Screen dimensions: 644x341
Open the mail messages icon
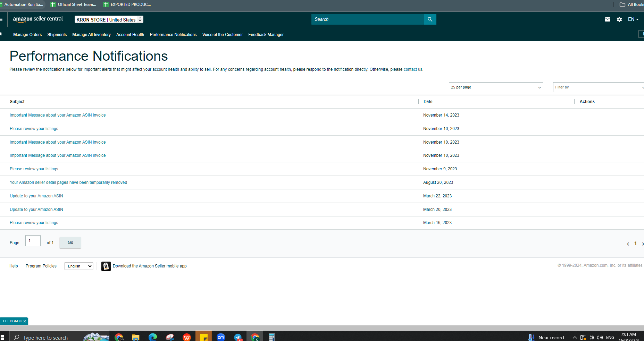[x=607, y=19]
